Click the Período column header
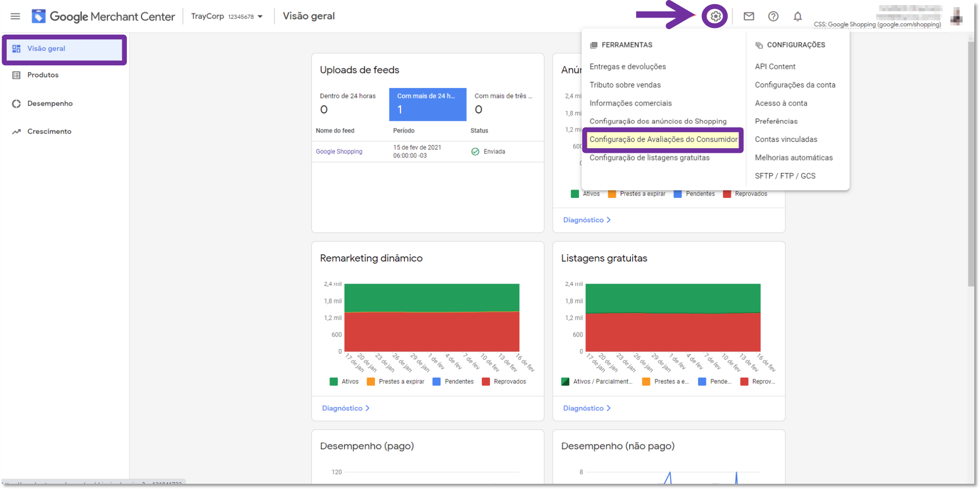This screenshot has height=490, width=980. (403, 131)
